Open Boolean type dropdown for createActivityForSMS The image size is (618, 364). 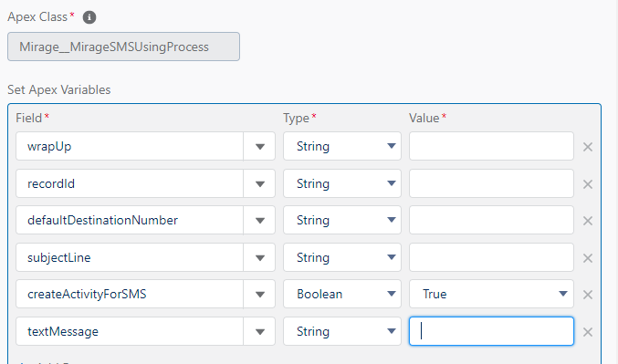342,294
